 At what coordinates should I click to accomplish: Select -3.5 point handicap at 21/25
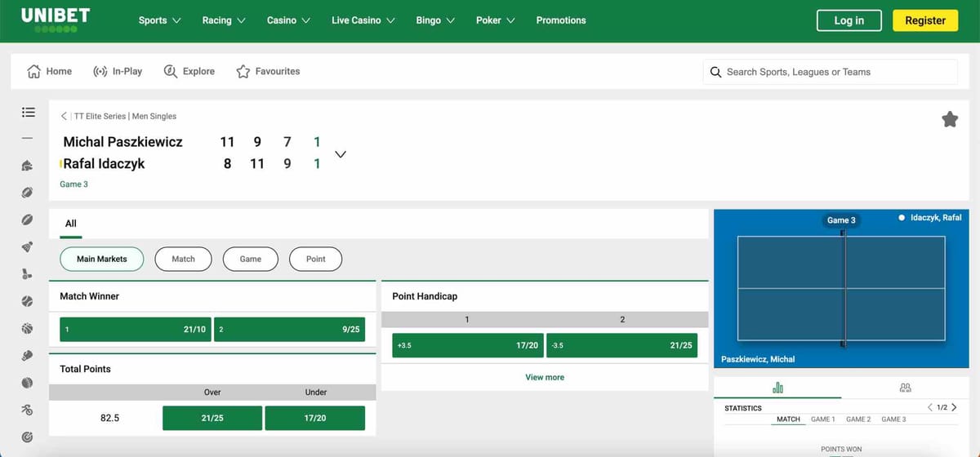621,346
